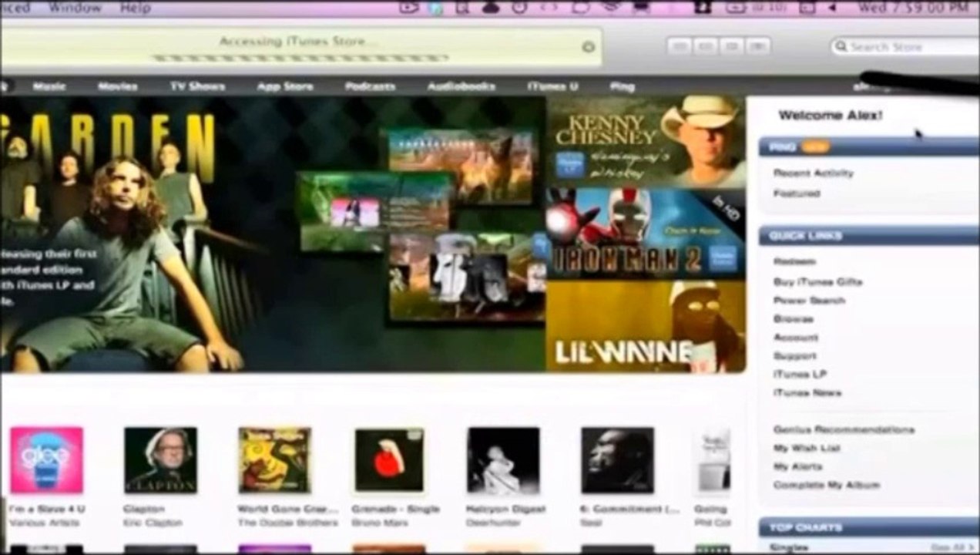Click Recent Activity under Ping

pos(814,173)
